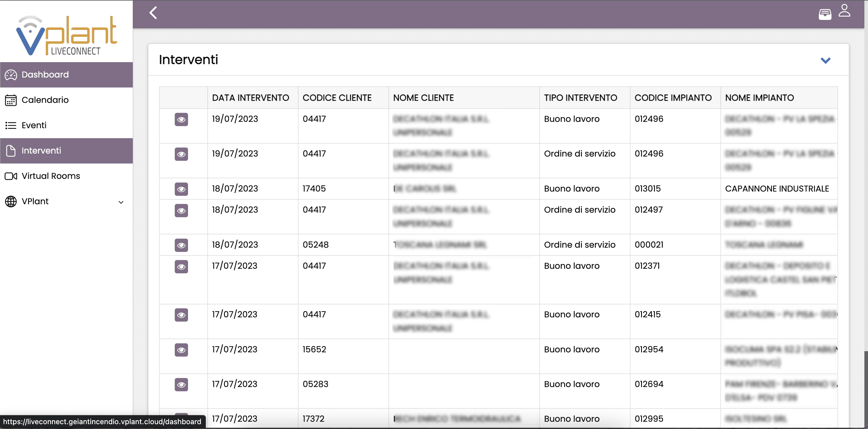Click NOME CLIENTE column header
The height and width of the screenshot is (429, 868).
[464, 98]
